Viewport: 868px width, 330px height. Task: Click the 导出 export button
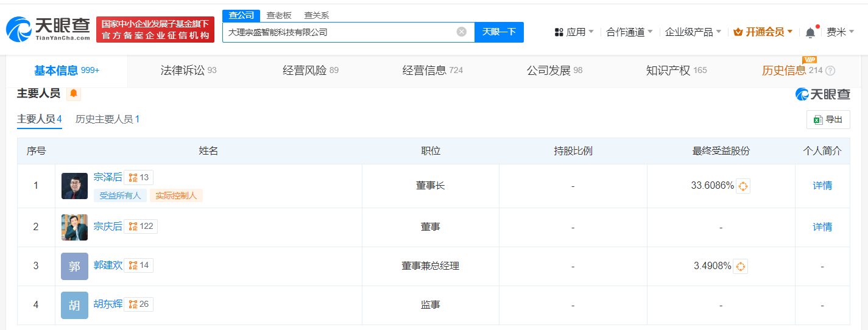[828, 120]
